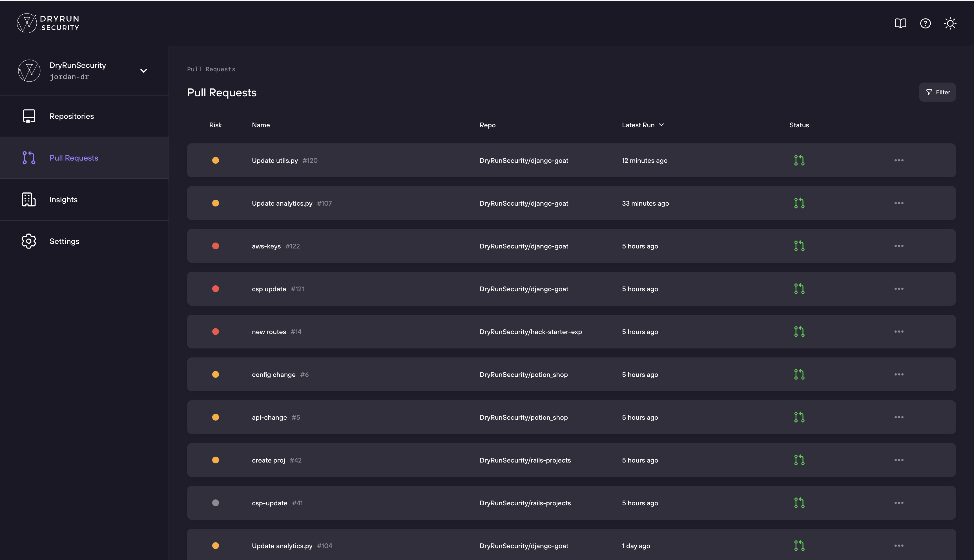
Task: Click '12 minutes ago' run time
Action: pyautogui.click(x=644, y=160)
